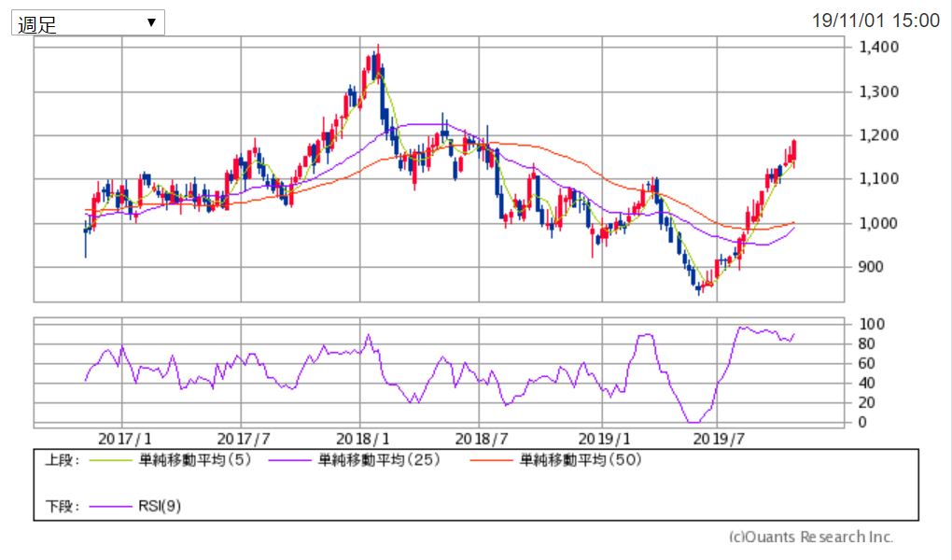Image resolution: width=952 pixels, height=560 pixels.
Task: Click the 上段 legend label
Action: [x=63, y=460]
